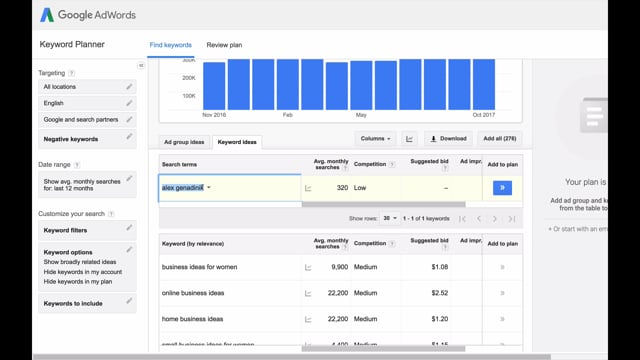Screen dimensions: 640x360
Task: Click Hide keywords in my plan option
Action: coord(78,282)
